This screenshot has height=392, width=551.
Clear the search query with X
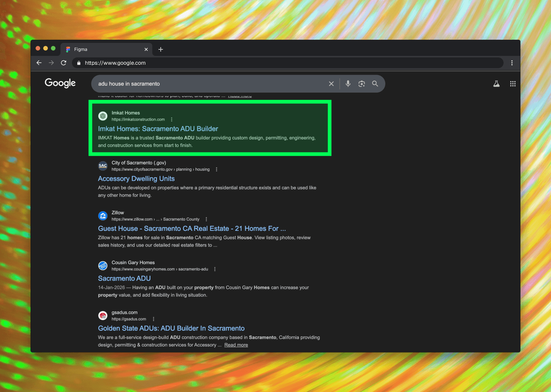(331, 84)
